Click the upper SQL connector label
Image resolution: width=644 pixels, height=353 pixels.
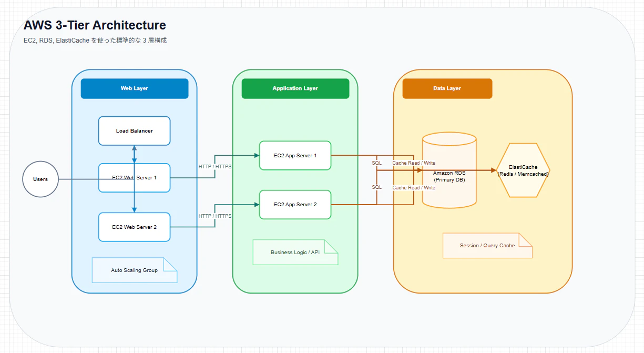tap(377, 163)
